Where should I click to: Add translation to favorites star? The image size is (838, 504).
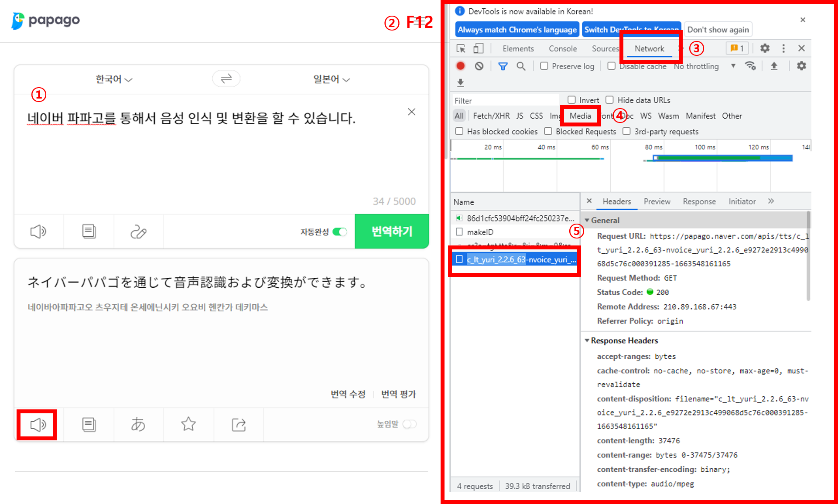pos(188,424)
